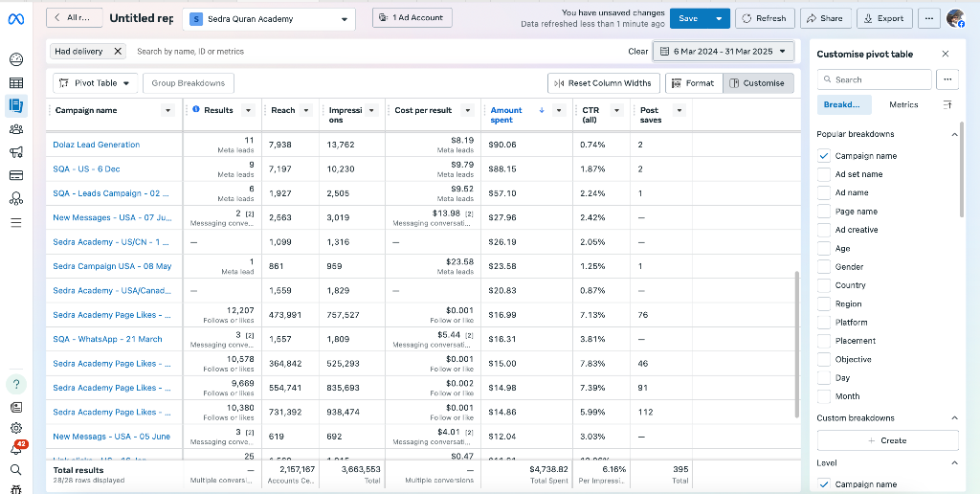980x494 pixels.
Task: Open the news feed icon below Help
Action: [16, 407]
